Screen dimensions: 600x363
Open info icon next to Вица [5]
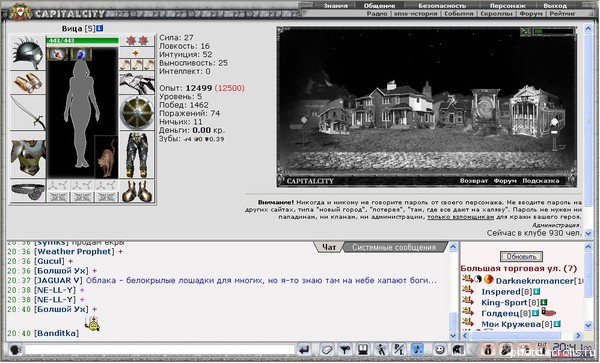click(100, 28)
